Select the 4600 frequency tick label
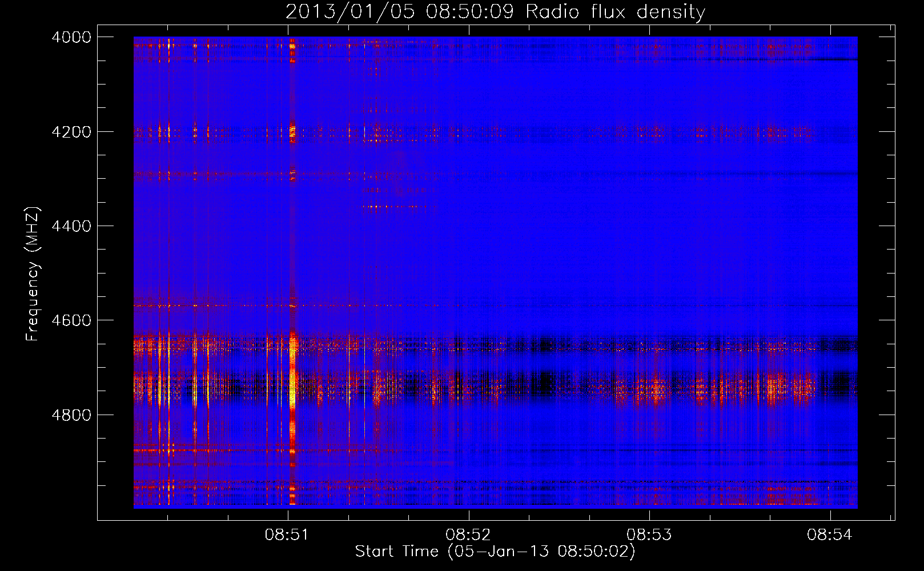The width and height of the screenshot is (924, 571). coord(71,320)
